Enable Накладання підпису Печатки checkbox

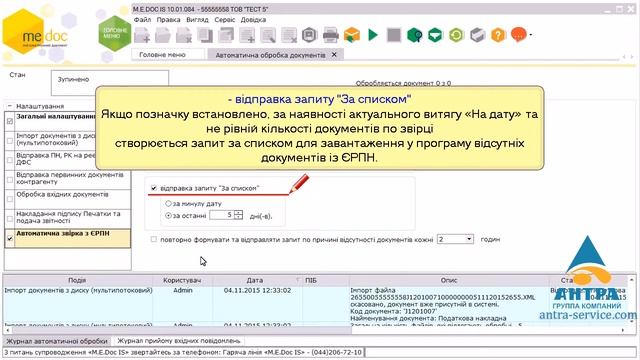pyautogui.click(x=10, y=219)
